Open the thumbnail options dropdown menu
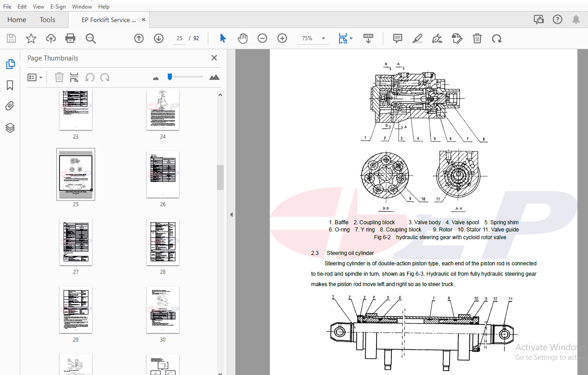This screenshot has height=375, width=588. pyautogui.click(x=35, y=77)
